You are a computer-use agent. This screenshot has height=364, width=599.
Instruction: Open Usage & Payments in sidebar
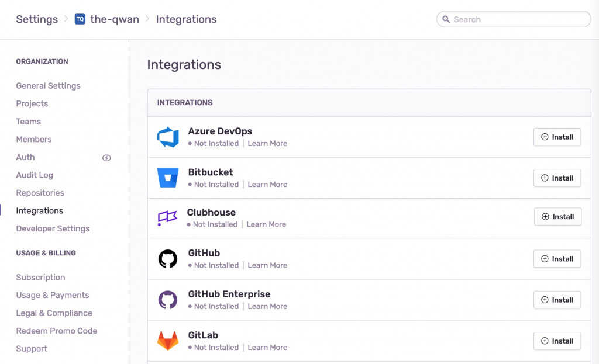click(52, 295)
